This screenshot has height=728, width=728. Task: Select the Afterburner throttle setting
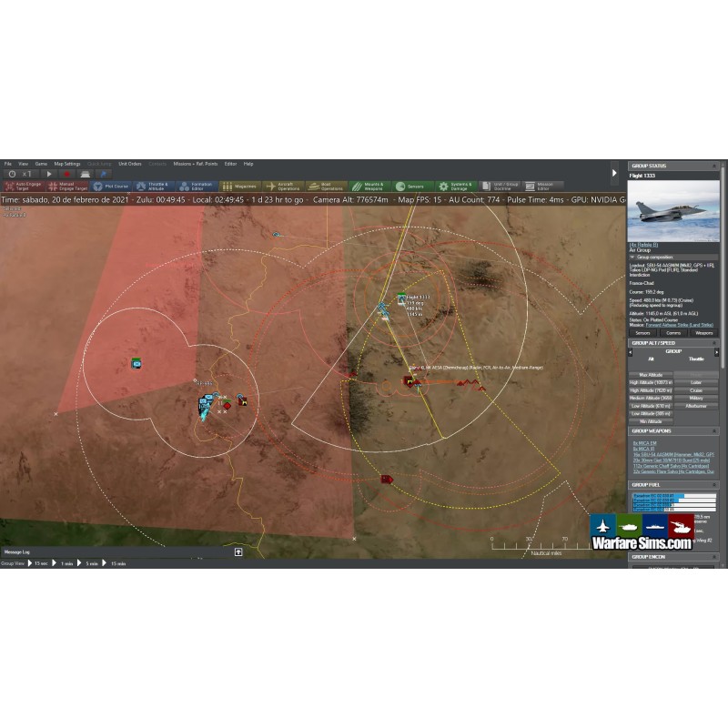pyautogui.click(x=696, y=406)
